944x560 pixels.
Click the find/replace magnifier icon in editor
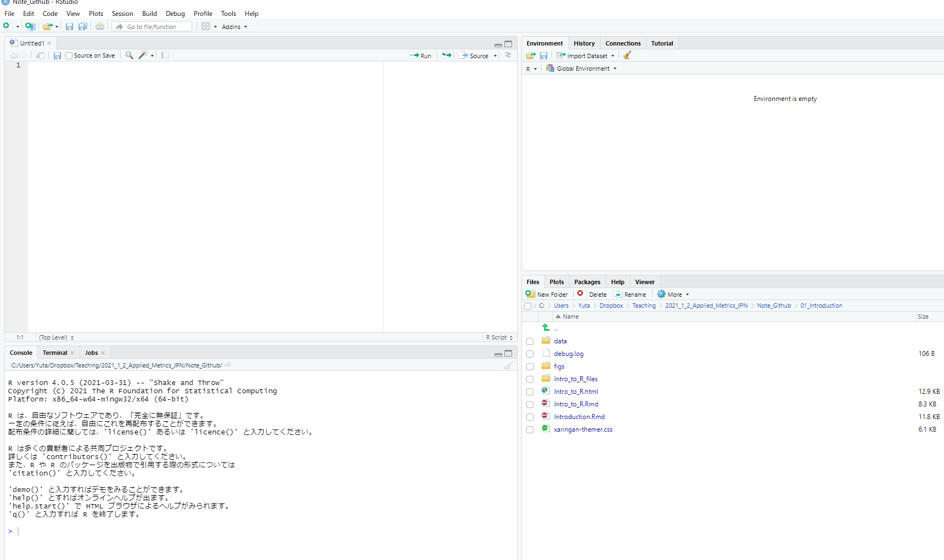(x=129, y=55)
